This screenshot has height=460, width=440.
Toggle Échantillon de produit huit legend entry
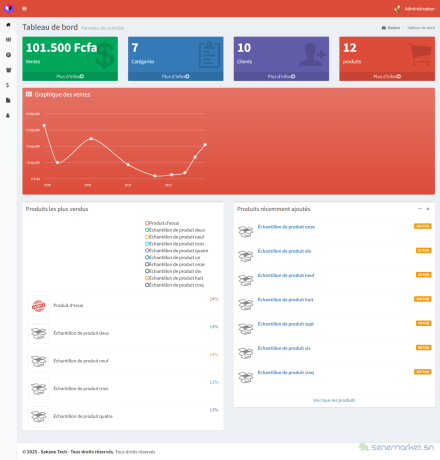point(174,278)
